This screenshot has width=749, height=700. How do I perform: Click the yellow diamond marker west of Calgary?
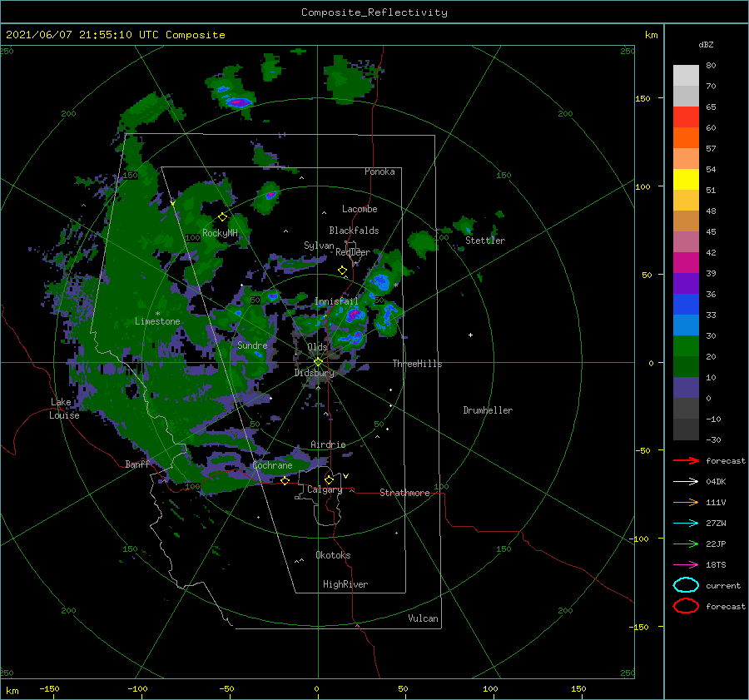(x=285, y=480)
